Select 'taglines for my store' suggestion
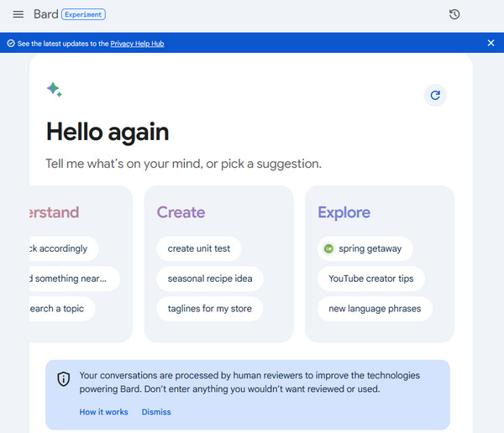This screenshot has height=433, width=504. (x=209, y=309)
